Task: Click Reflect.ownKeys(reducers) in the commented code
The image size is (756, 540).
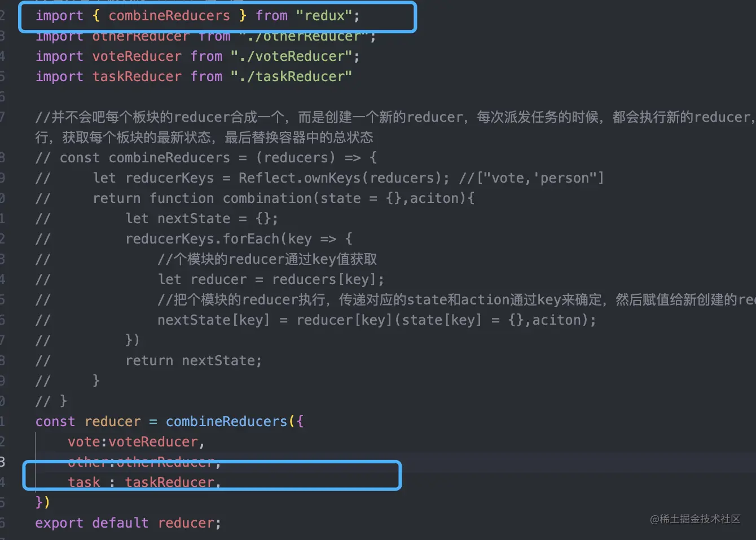Action: point(344,178)
